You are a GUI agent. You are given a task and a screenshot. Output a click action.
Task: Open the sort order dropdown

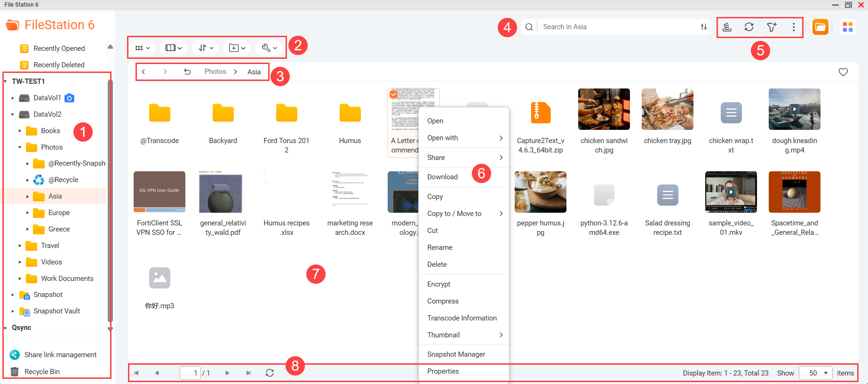(x=206, y=48)
